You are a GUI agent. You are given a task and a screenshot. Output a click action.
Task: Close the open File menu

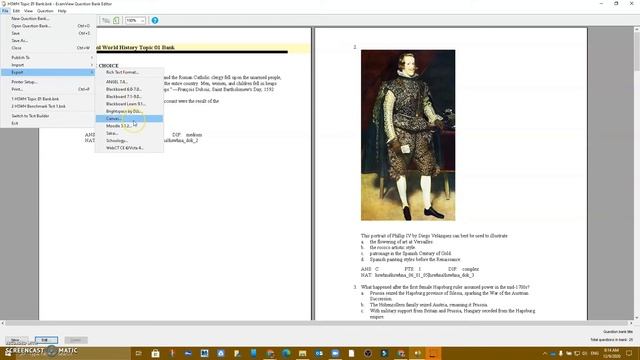point(5,11)
